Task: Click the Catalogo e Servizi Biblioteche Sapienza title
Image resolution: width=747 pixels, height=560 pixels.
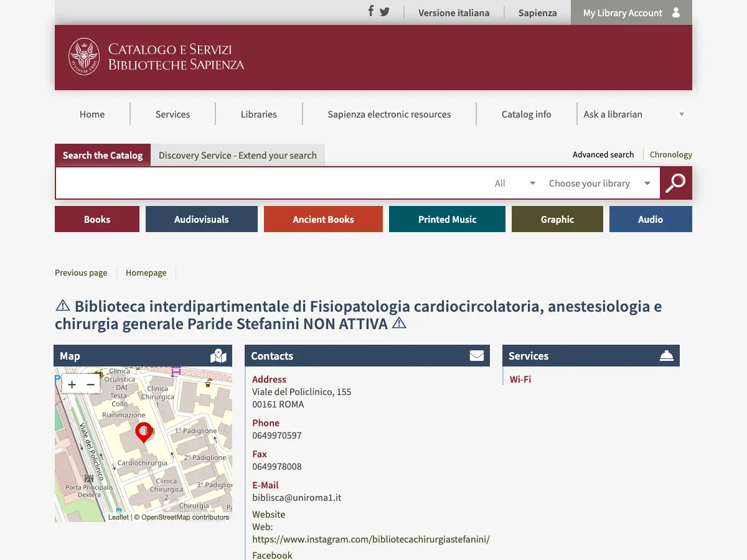Action: coord(176,57)
